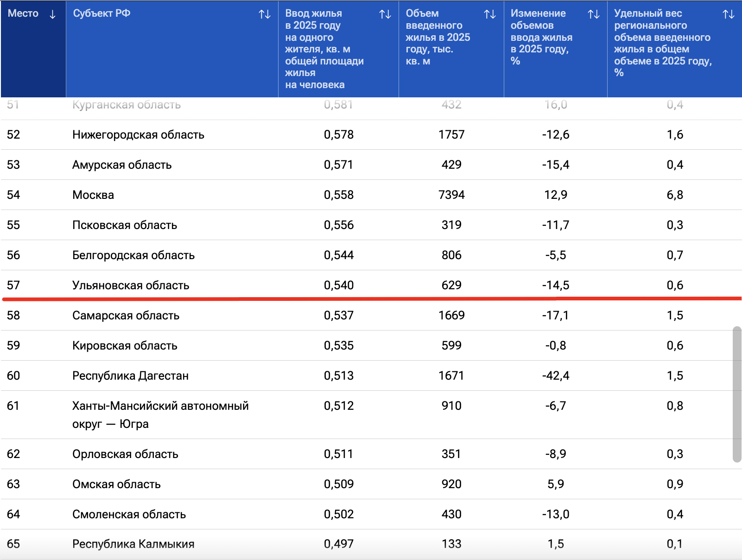Click the Субъект РФ header text
This screenshot has width=742, height=560.
coord(101,13)
